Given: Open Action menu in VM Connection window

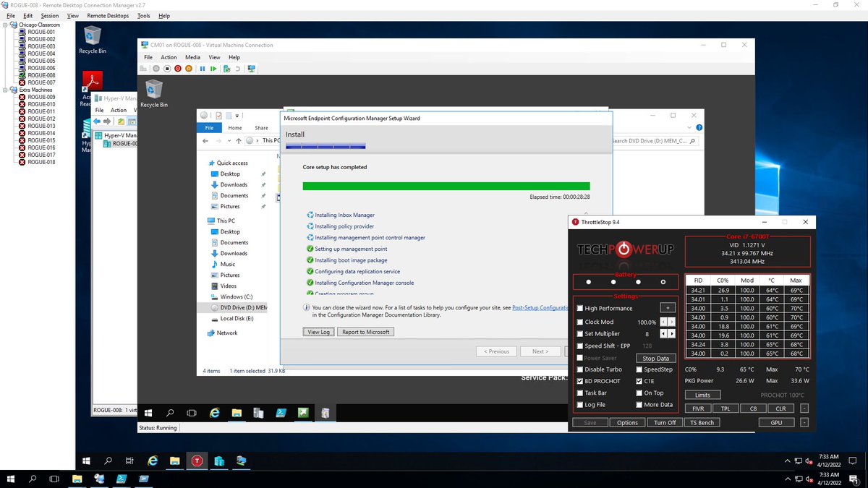Looking at the screenshot, I should (x=169, y=57).
